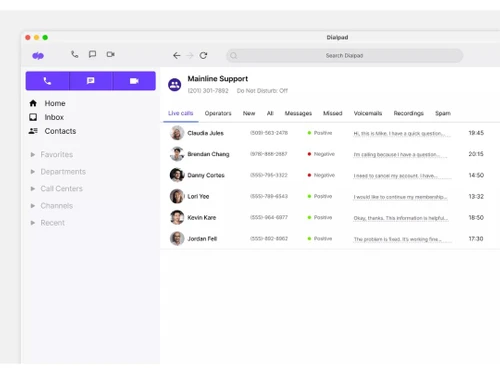
Task: Click the video camera icon in top toolbar
Action: pos(111,54)
